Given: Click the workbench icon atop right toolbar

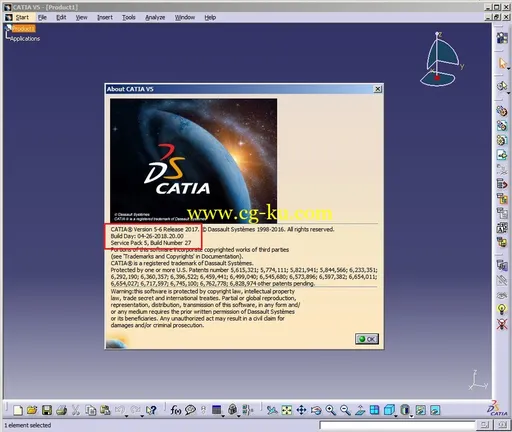Looking at the screenshot, I should [502, 38].
